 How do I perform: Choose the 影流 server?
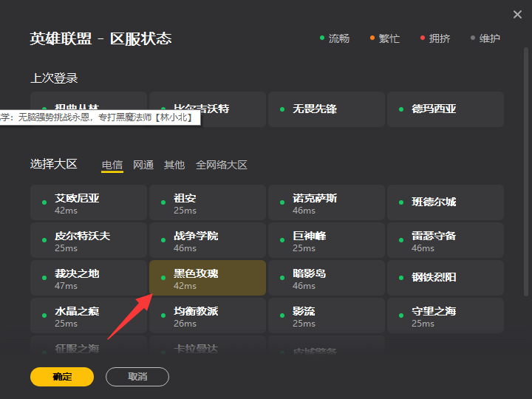pos(327,316)
